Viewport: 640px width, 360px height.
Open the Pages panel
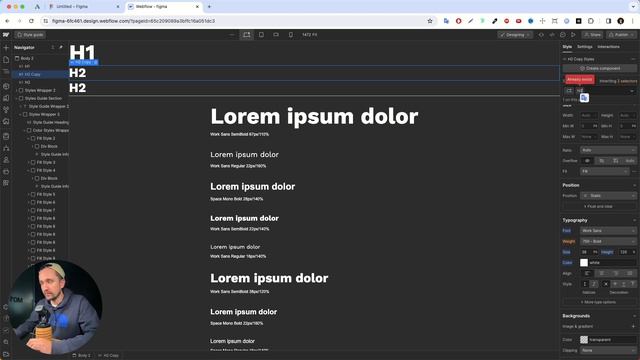[6, 60]
